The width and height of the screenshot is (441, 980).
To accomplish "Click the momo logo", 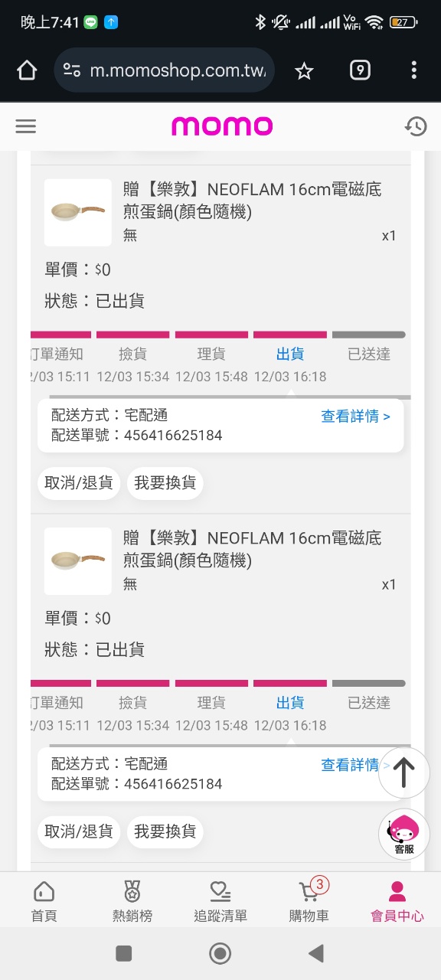I will click(222, 126).
